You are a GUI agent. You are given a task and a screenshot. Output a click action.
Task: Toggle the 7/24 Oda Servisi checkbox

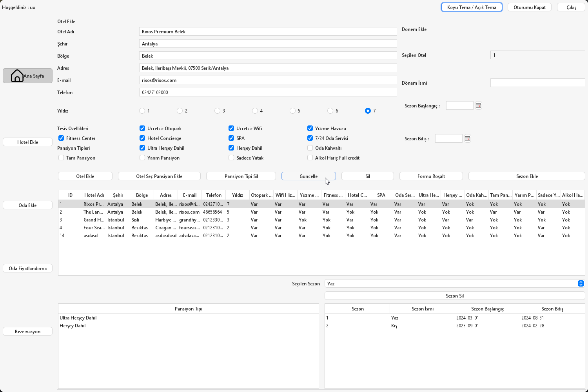pyautogui.click(x=310, y=138)
